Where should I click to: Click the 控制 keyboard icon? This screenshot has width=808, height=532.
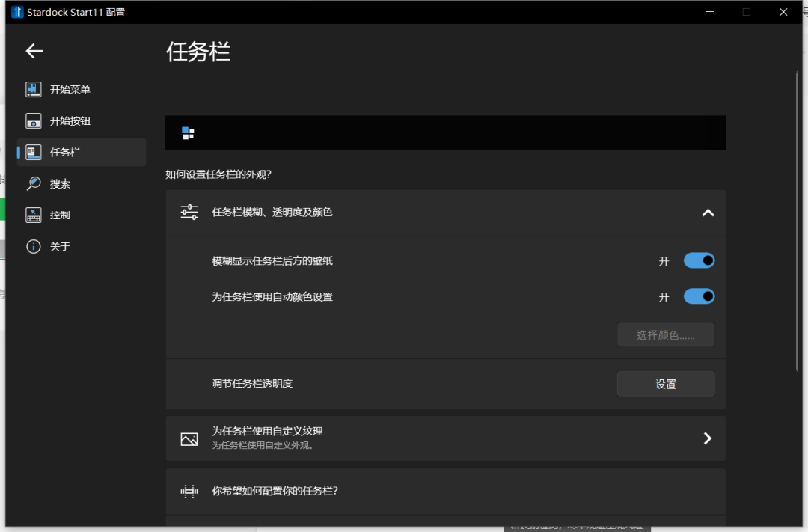(34, 215)
